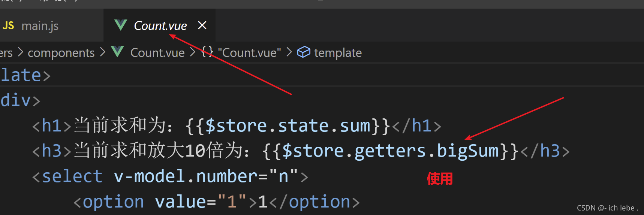Open the Count.vue file breadcrumb
The image size is (644, 215).
(157, 53)
